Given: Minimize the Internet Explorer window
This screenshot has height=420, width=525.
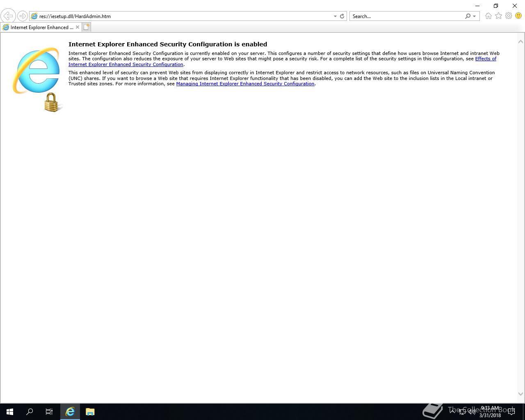Looking at the screenshot, I should [477, 6].
